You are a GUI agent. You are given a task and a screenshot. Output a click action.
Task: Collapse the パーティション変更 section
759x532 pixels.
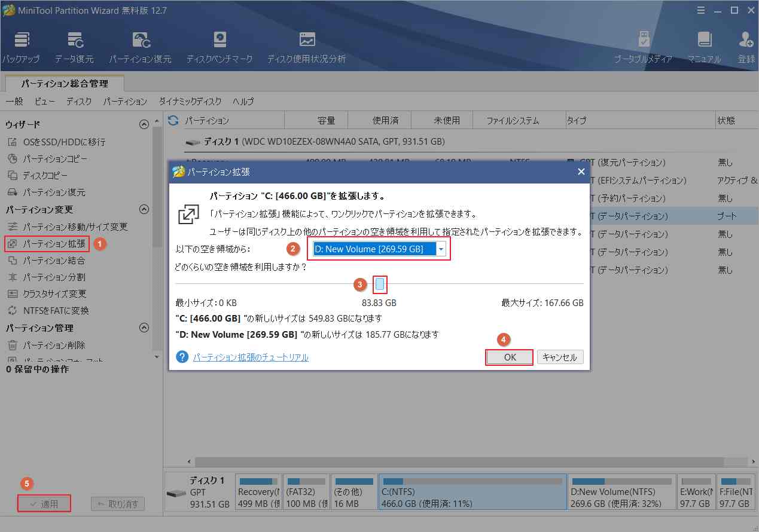(144, 209)
